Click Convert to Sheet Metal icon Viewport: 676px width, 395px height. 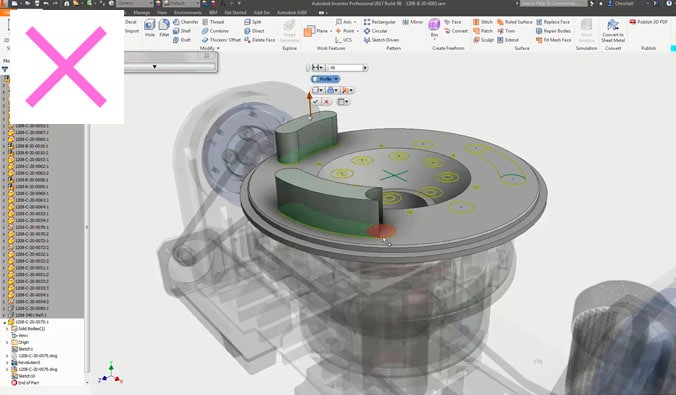click(613, 30)
